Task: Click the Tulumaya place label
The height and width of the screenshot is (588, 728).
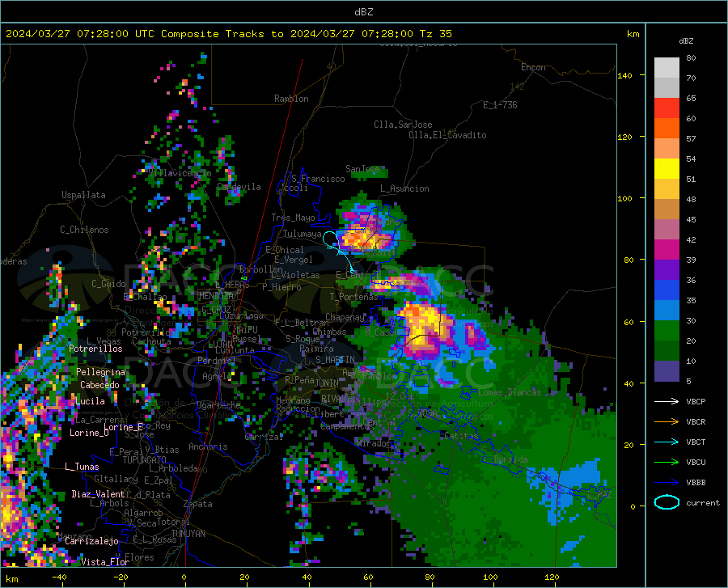Action: point(302,234)
